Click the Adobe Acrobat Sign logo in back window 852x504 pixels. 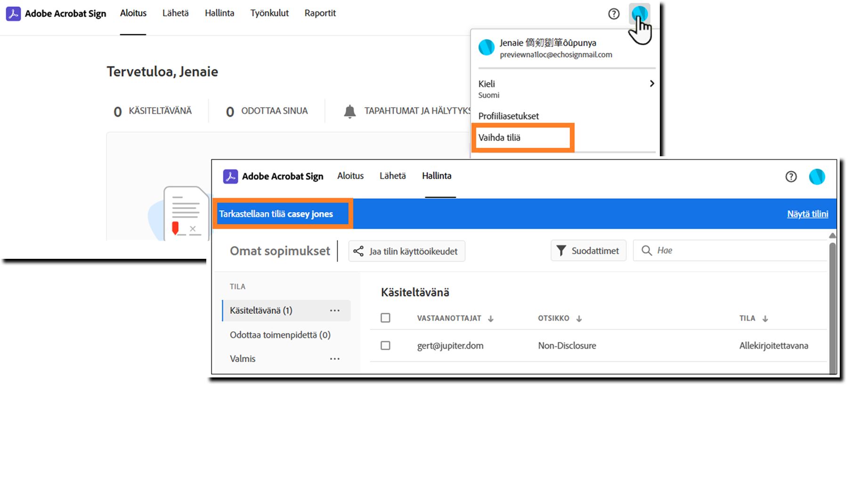(13, 14)
